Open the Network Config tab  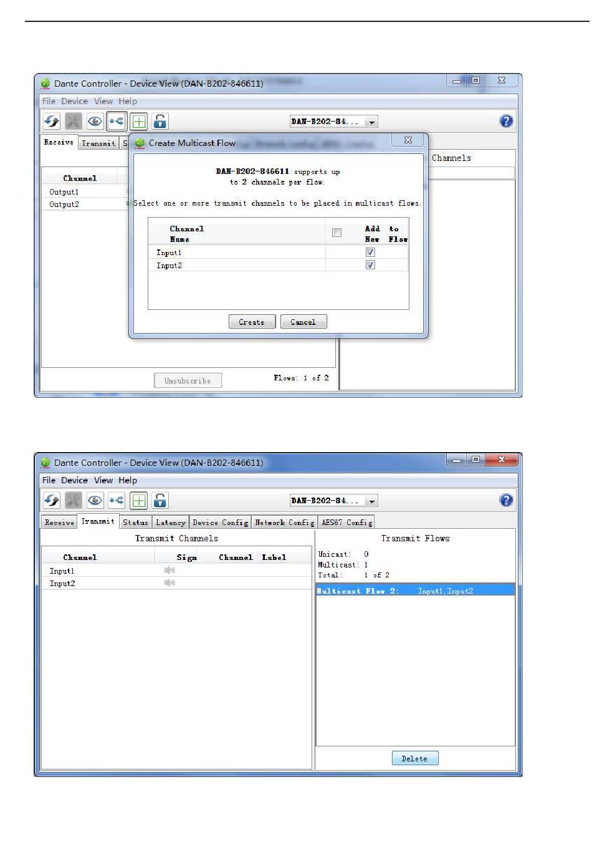(x=285, y=523)
